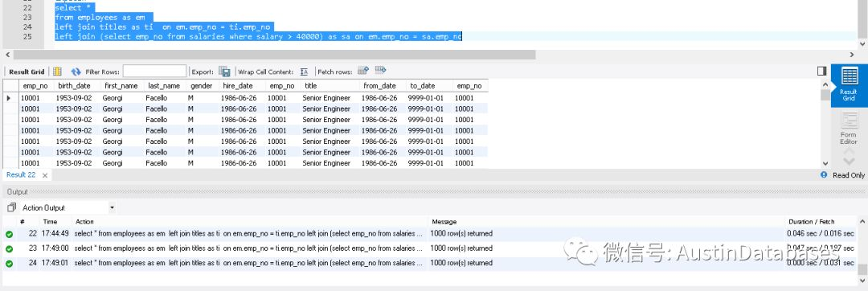The height and width of the screenshot is (291, 868).
Task: Click the editor scroll right arrow
Action: coord(851,55)
